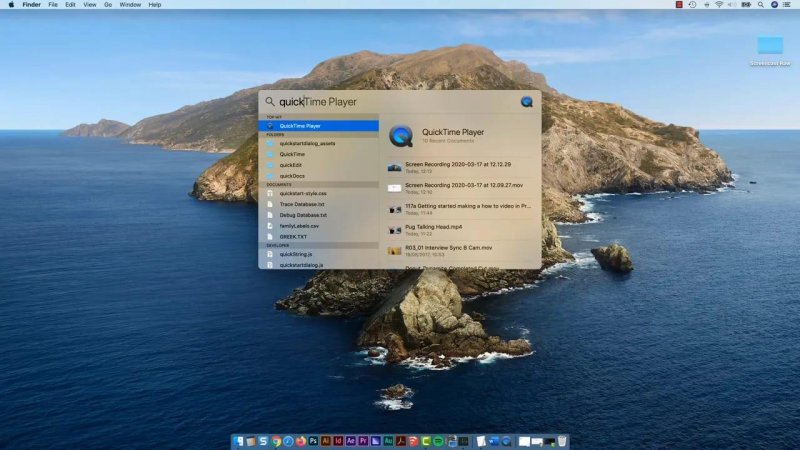Screen dimensions: 800x450
Task: Select the quickstartdialog_assets folder result
Action: pos(318,143)
